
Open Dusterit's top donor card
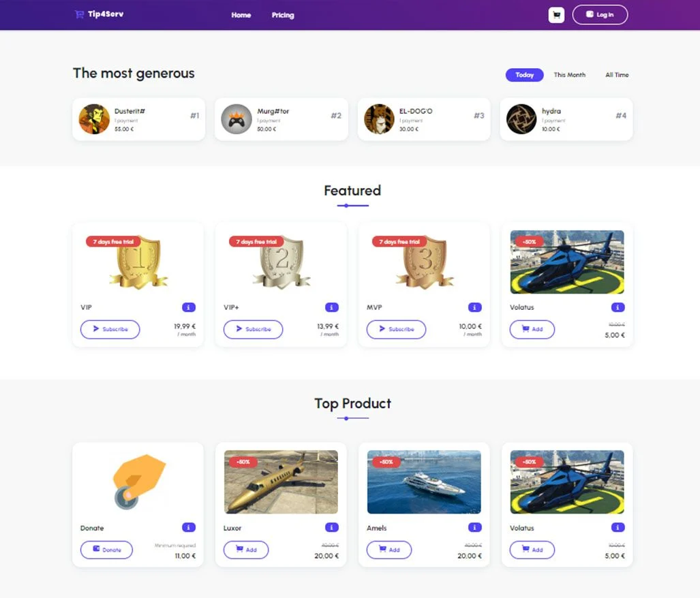[139, 119]
